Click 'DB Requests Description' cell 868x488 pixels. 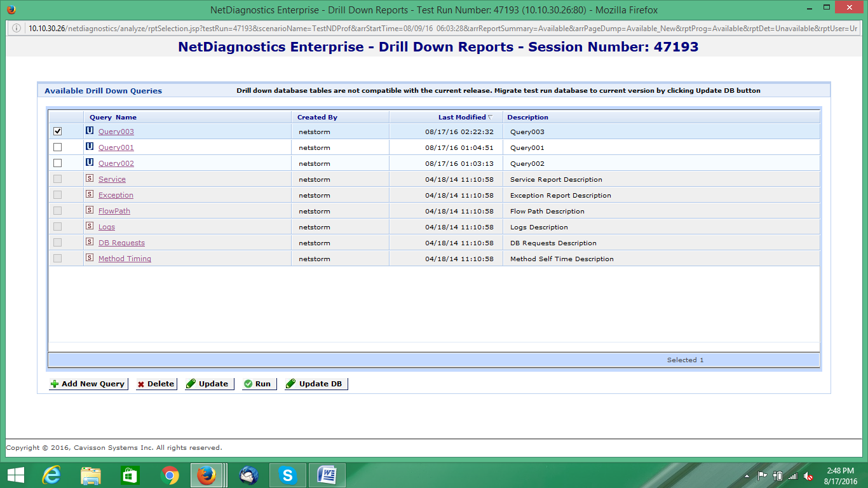553,243
